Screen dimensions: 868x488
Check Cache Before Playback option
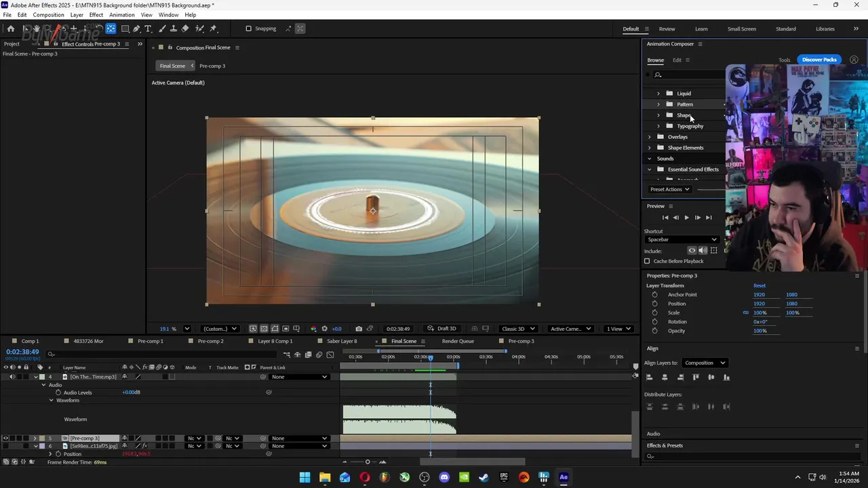(647, 261)
